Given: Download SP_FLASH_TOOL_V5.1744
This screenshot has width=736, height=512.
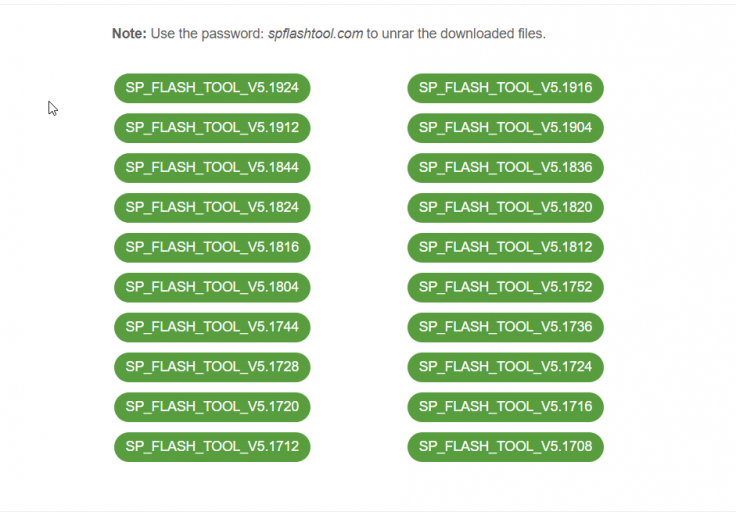Looking at the screenshot, I should (x=212, y=327).
